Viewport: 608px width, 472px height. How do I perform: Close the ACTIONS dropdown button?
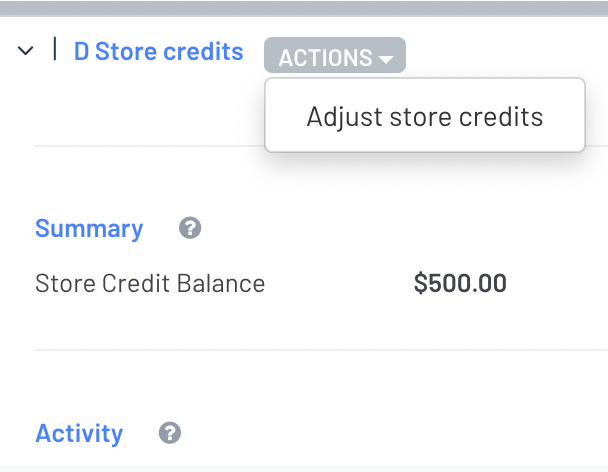[x=335, y=55]
